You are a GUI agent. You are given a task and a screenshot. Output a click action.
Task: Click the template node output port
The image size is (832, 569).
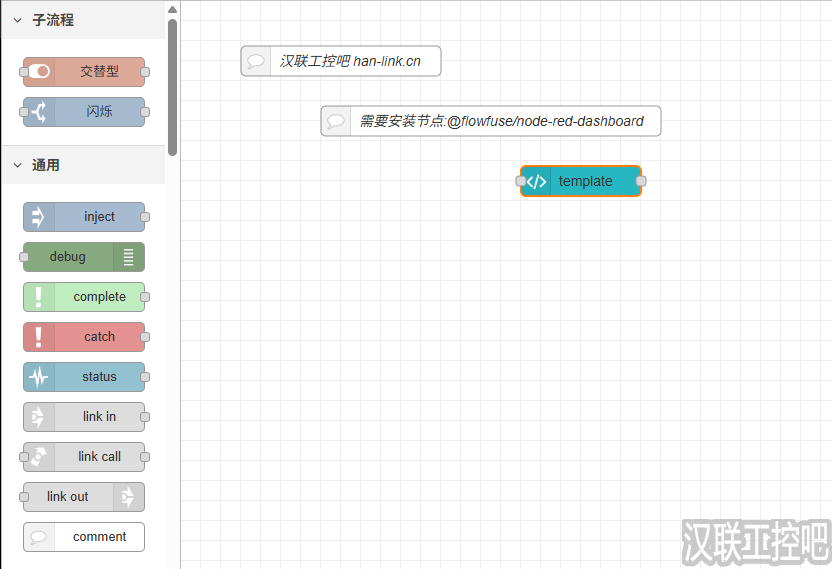[641, 181]
